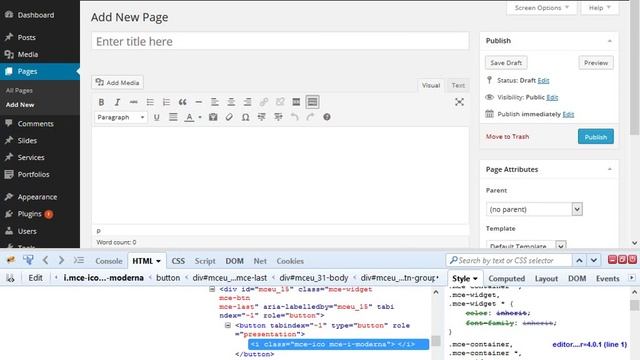
Task: Click All Pages submenu item
Action: pos(19,91)
